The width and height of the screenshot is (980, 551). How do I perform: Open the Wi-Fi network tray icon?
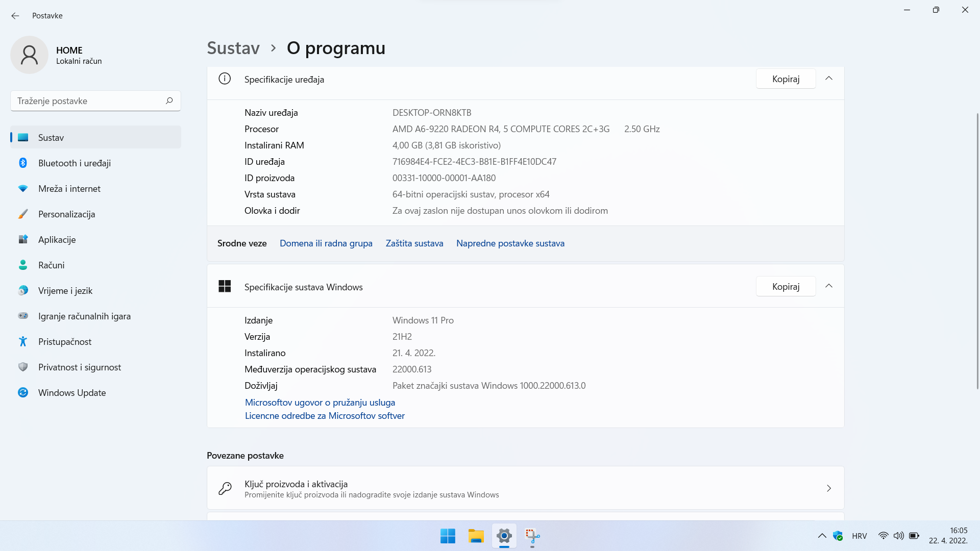click(x=883, y=536)
